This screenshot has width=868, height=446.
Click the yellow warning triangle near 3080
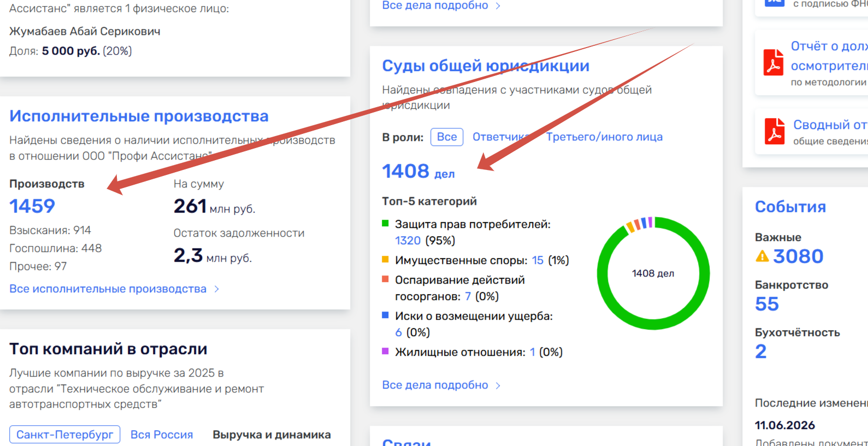[762, 256]
